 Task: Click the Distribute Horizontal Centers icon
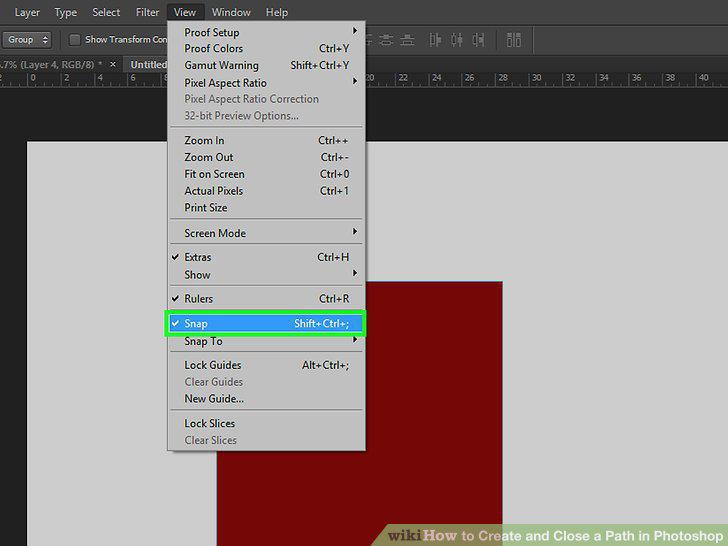pos(457,40)
